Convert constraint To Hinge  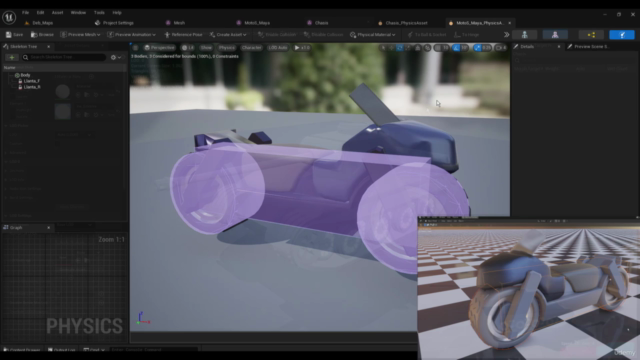pos(466,35)
